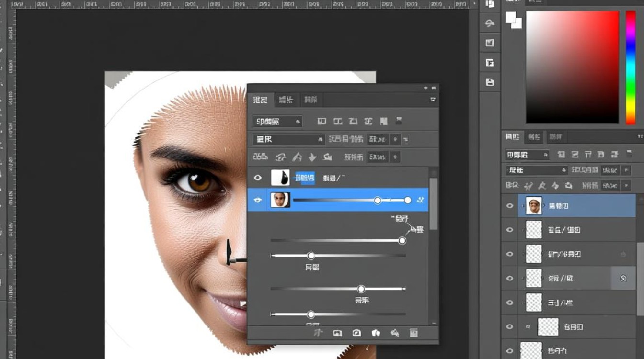
Task: Open the floating panel's flyout menu at the top-right corner
Action: click(x=433, y=100)
